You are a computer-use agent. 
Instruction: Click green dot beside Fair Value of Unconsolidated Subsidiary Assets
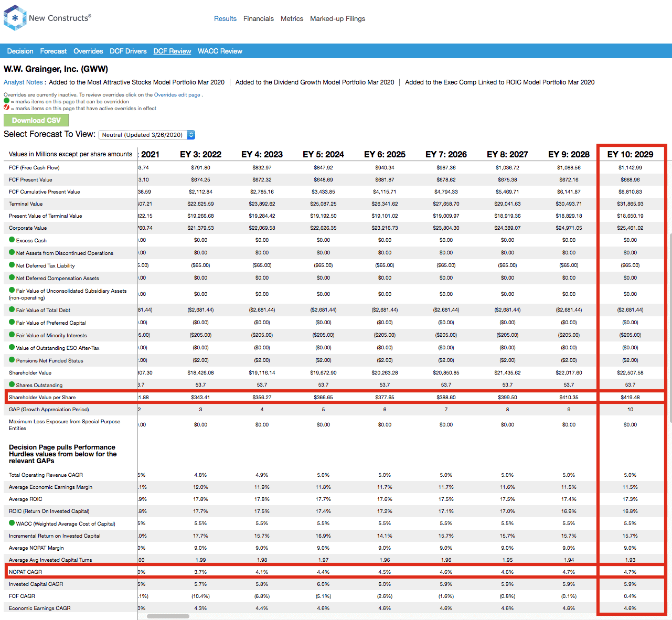pos(12,290)
